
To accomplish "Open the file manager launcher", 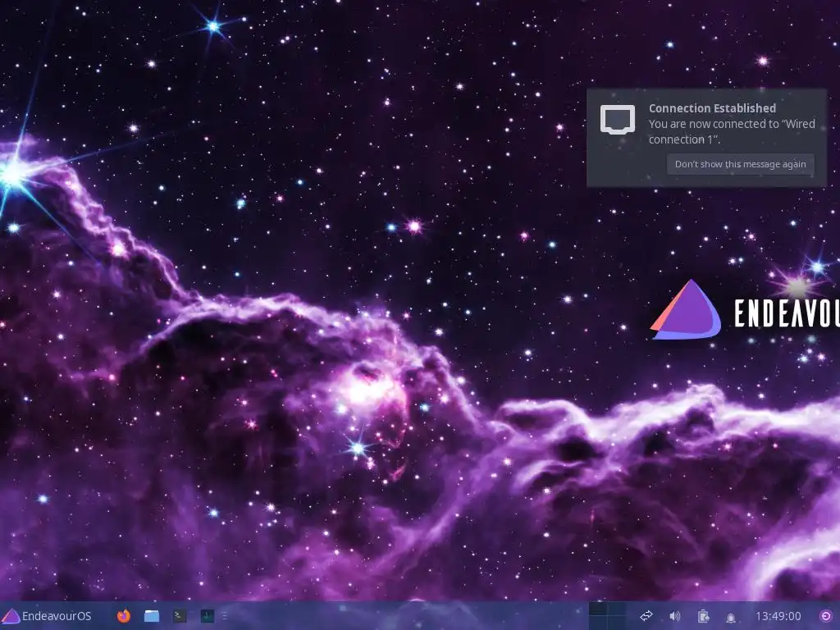I will pyautogui.click(x=152, y=616).
